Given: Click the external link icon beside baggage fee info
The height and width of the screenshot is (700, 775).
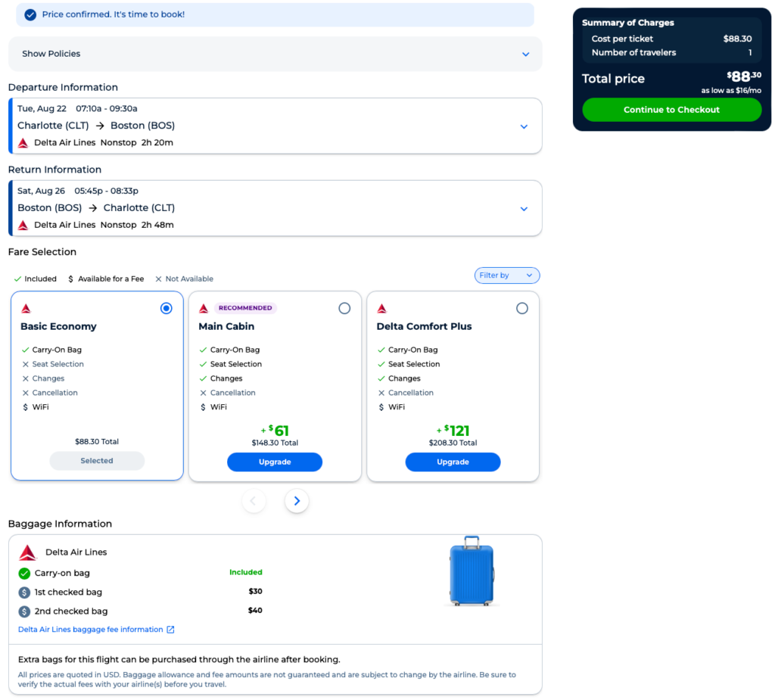Looking at the screenshot, I should [170, 630].
